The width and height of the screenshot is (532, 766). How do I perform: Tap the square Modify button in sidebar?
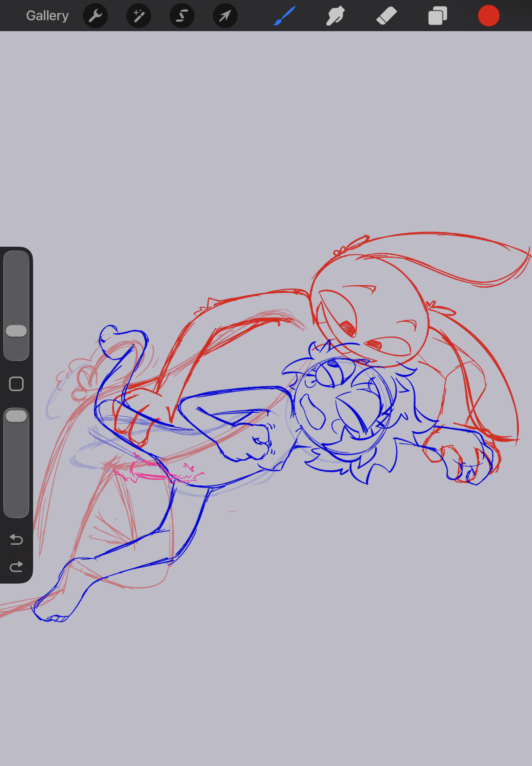point(16,384)
